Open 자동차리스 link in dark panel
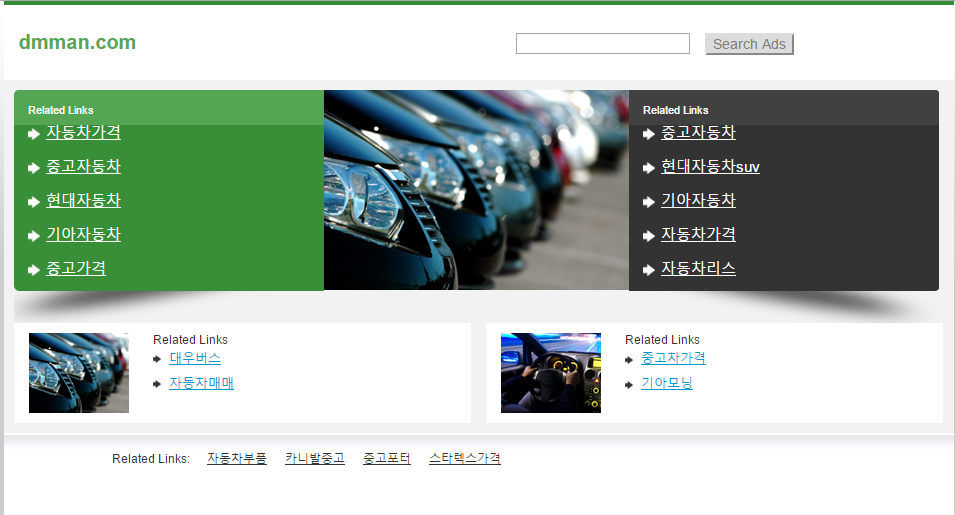Screen dimensions: 955x515 pyautogui.click(x=699, y=268)
